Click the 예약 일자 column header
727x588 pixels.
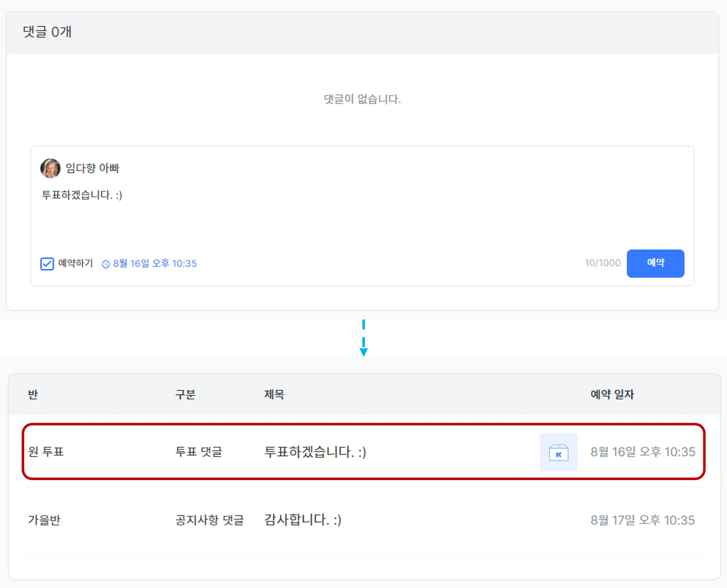(x=612, y=394)
